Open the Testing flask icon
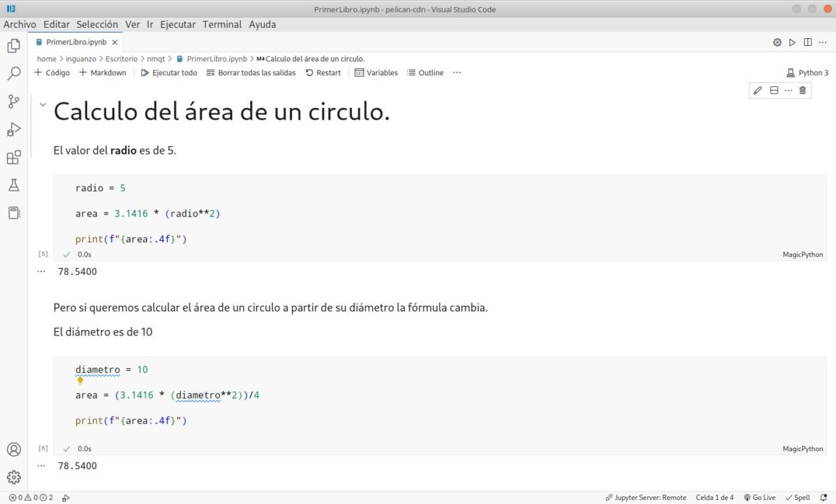 coord(15,184)
